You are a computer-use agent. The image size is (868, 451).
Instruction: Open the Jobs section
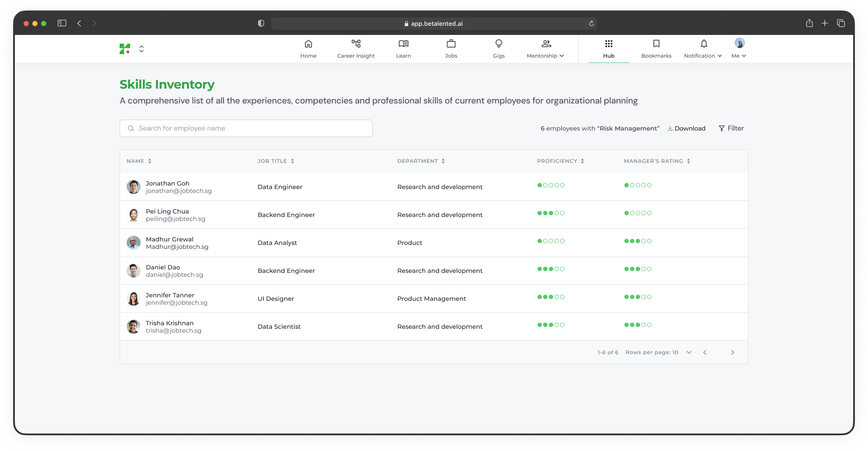(x=451, y=49)
